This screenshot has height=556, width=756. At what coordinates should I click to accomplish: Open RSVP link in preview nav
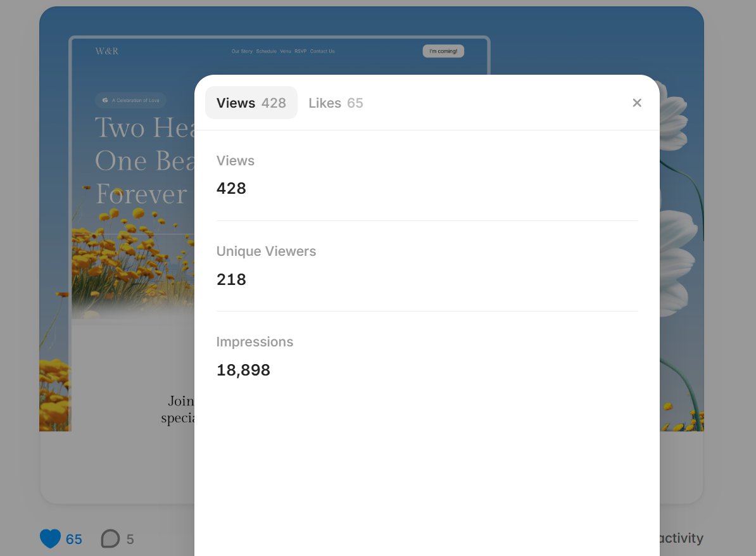(x=300, y=51)
